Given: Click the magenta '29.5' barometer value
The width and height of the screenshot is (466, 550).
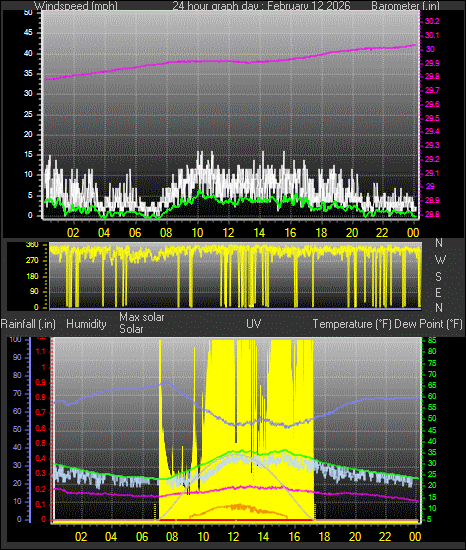Looking at the screenshot, I should coord(432,118).
